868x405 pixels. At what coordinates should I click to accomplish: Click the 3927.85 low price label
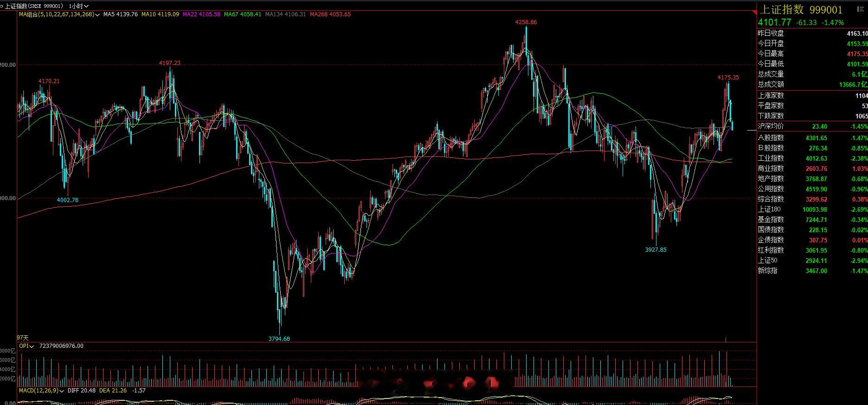pyautogui.click(x=656, y=250)
